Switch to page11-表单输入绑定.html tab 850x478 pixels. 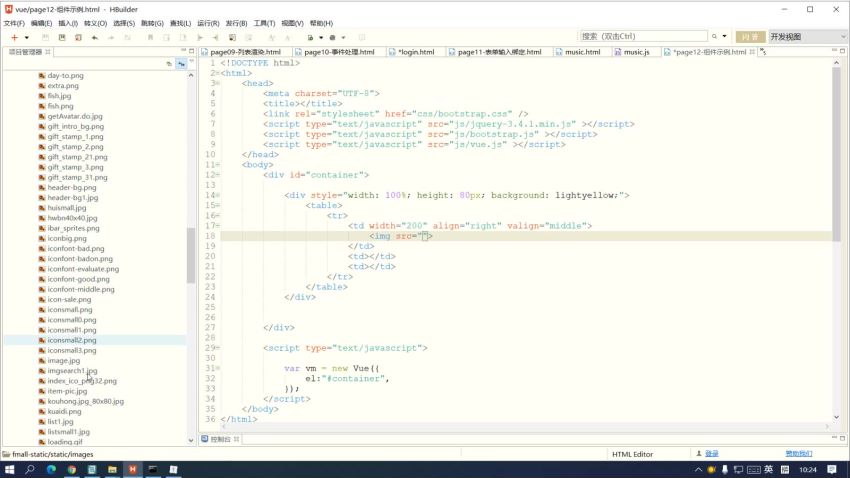(x=499, y=52)
